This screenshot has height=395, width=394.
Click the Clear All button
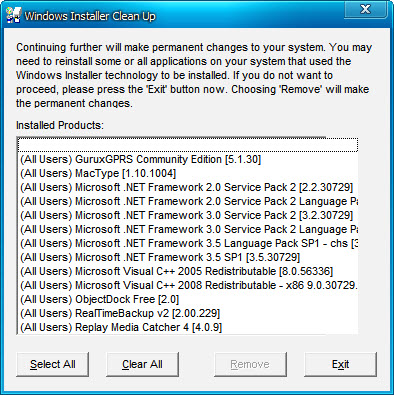point(142,364)
